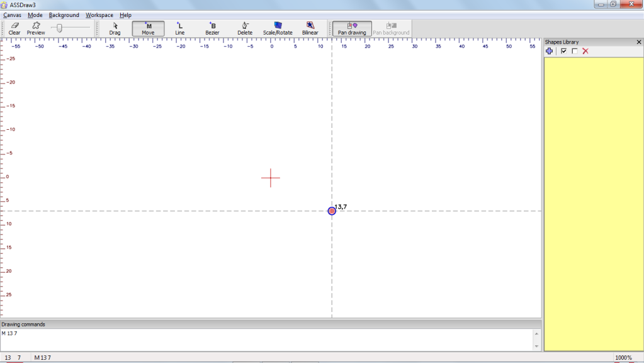The width and height of the screenshot is (644, 363).
Task: Open the Background menu
Action: 64,15
